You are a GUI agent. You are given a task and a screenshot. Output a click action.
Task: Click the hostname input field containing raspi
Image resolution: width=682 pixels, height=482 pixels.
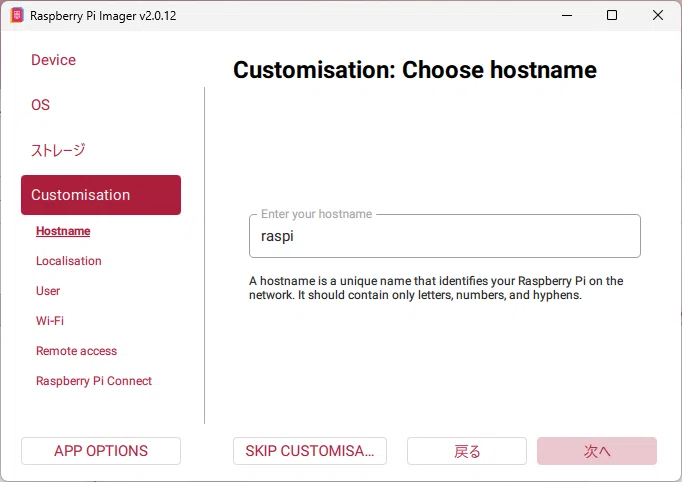click(445, 236)
